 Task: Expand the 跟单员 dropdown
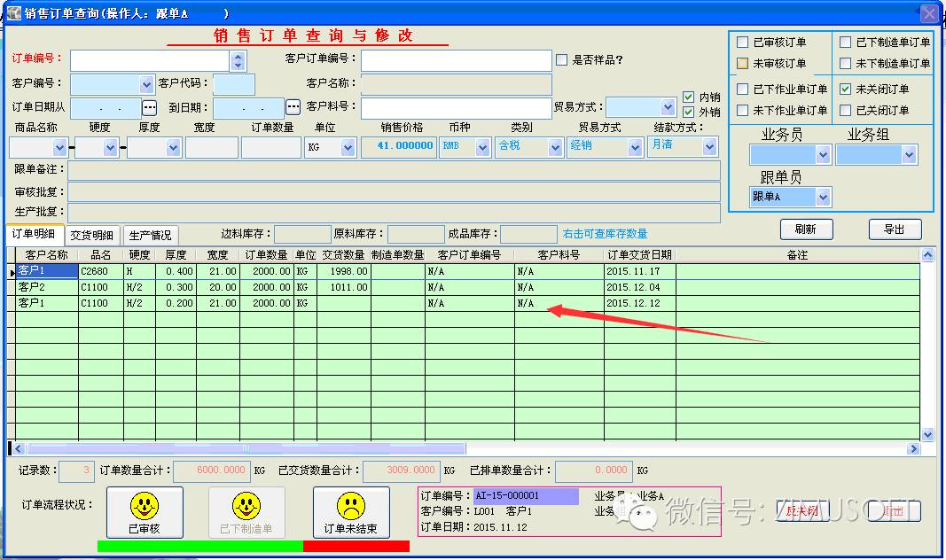823,197
